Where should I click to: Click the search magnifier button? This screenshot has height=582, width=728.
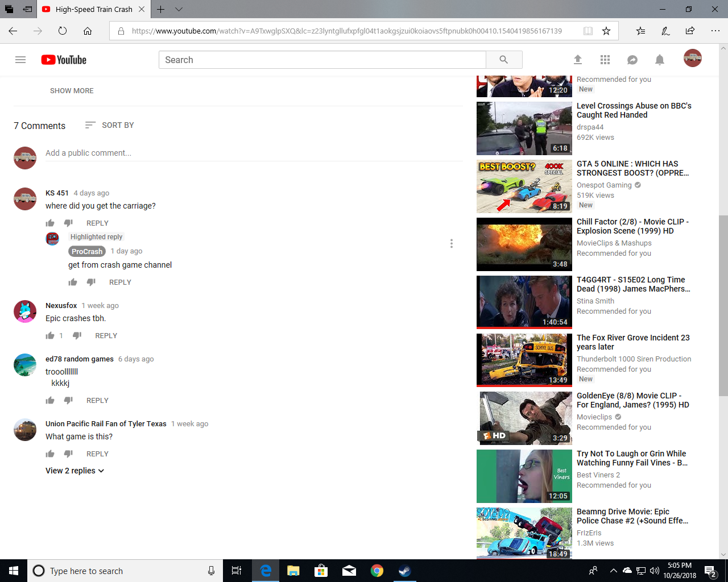(x=504, y=60)
